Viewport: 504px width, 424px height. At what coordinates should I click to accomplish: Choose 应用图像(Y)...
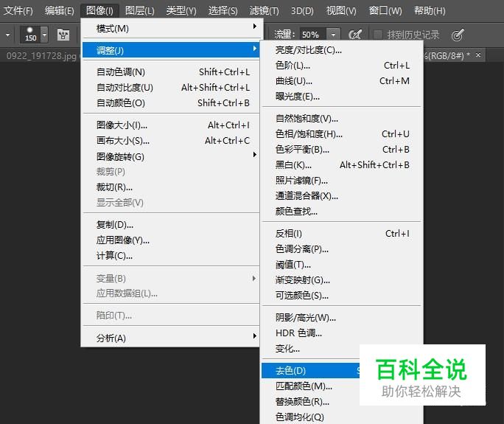(x=171, y=240)
